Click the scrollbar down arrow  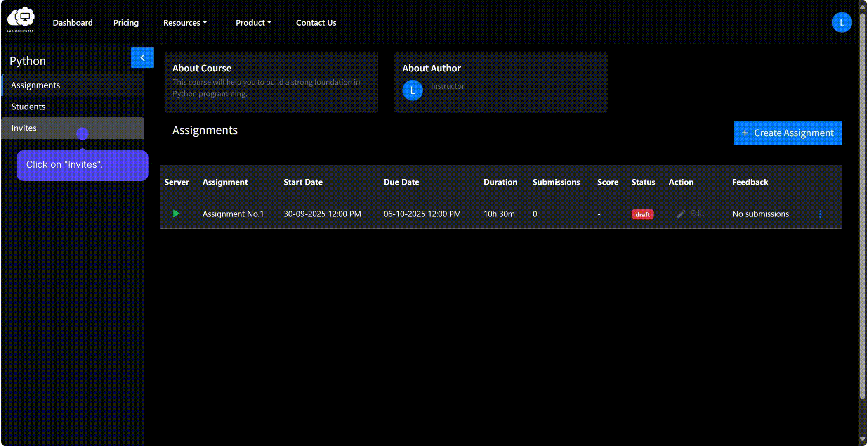click(862, 439)
